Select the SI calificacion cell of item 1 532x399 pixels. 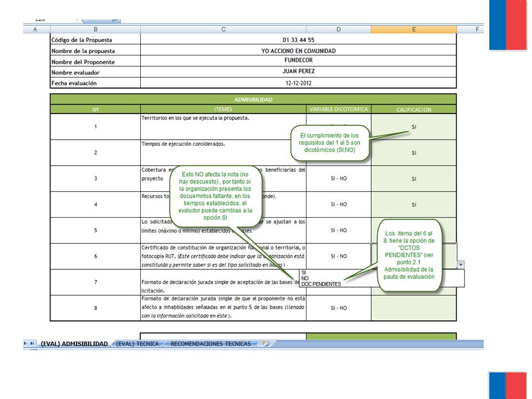[414, 127]
